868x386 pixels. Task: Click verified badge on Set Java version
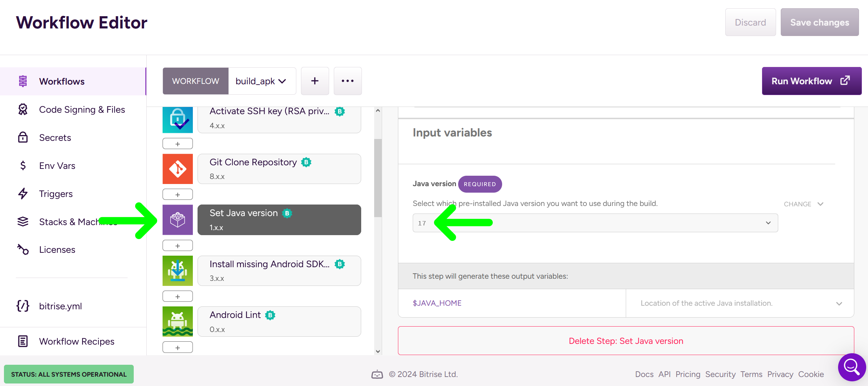287,213
